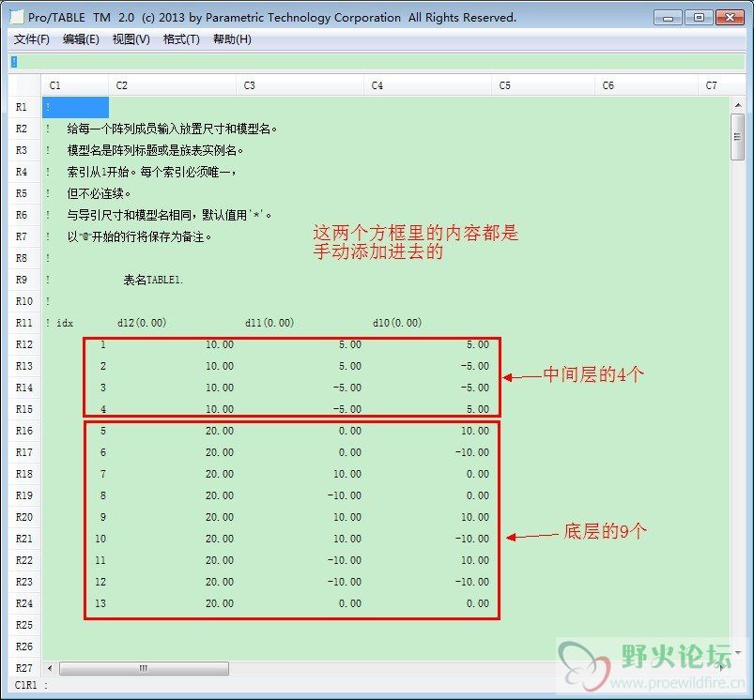Click the 'idx' cell in R11
754x700 pixels.
pyautogui.click(x=65, y=323)
